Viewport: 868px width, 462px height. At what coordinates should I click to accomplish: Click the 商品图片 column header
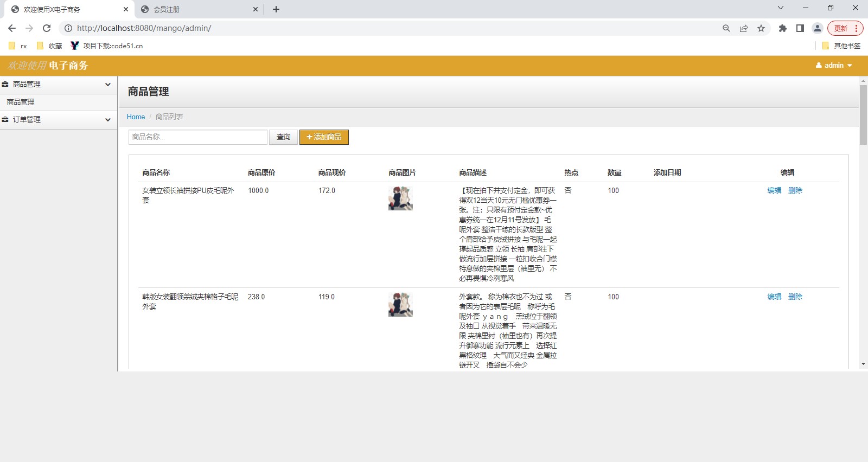402,173
